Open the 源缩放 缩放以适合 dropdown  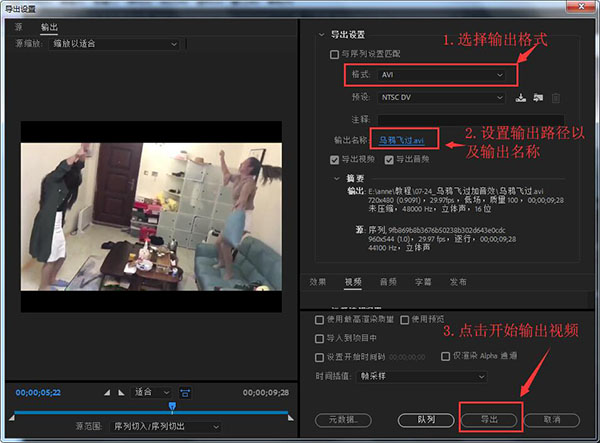click(114, 44)
